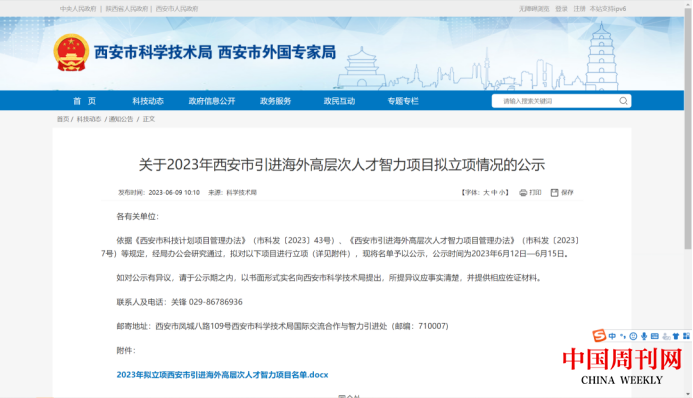Viewport: 693px width, 398px height.
Task: Open 科技动态 navigation menu
Action: 148,101
